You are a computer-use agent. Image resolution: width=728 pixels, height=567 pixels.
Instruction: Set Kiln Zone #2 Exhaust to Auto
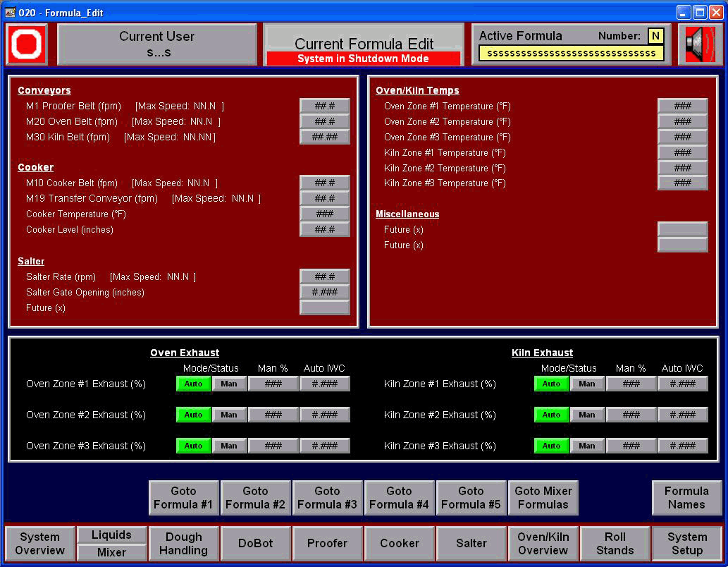pos(552,415)
